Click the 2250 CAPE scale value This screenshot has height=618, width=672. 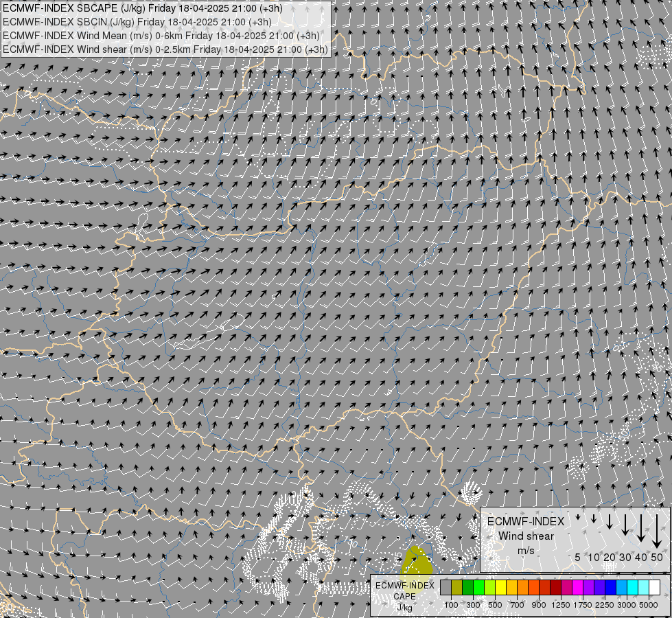605,605
